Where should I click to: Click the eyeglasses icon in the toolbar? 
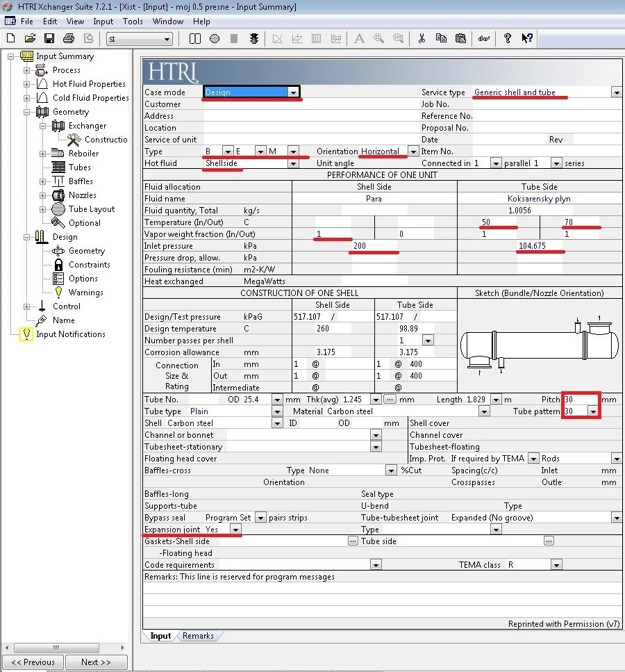click(x=484, y=39)
